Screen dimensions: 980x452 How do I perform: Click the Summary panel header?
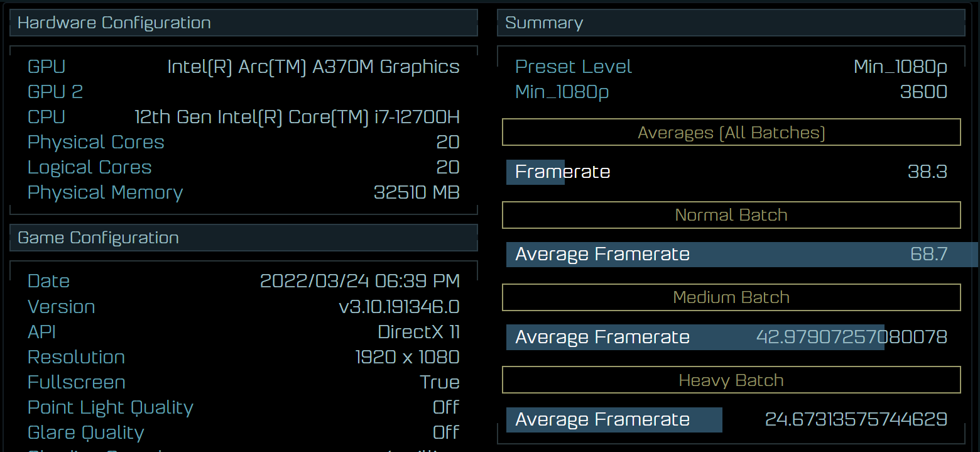point(544,22)
